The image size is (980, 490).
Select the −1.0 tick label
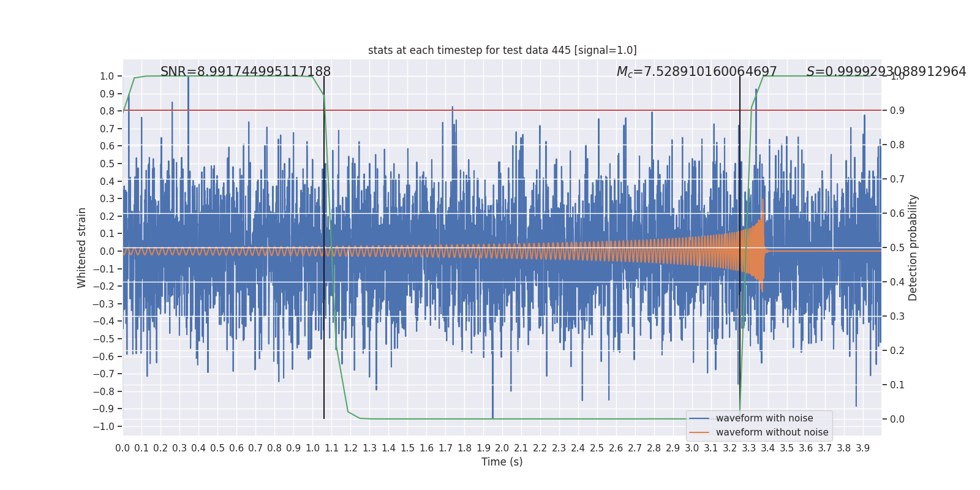click(x=103, y=426)
